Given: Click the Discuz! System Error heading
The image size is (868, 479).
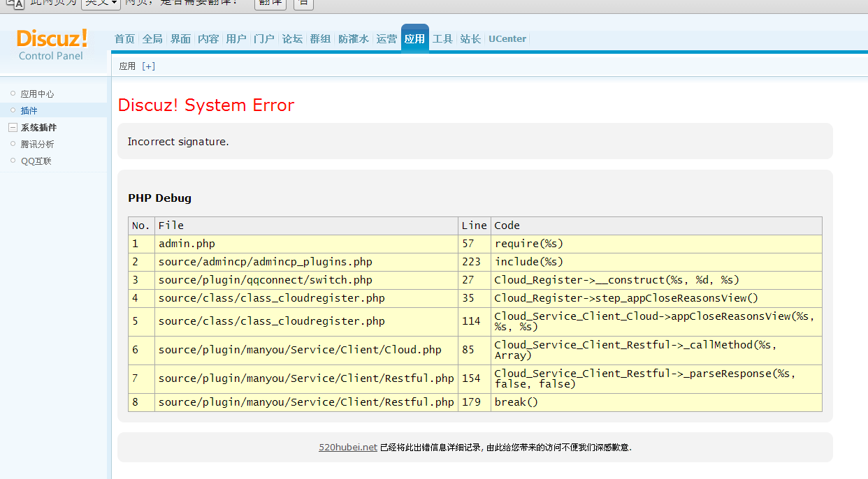Looking at the screenshot, I should tap(206, 105).
